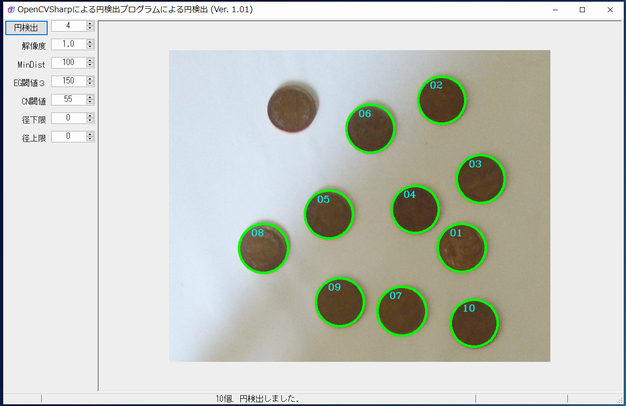Click the EG閾値3 label
This screenshot has height=406, width=626.
(29, 83)
